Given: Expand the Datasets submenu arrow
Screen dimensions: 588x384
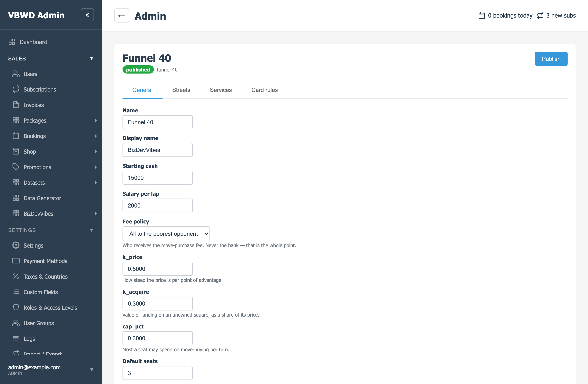Looking at the screenshot, I should (x=96, y=183).
